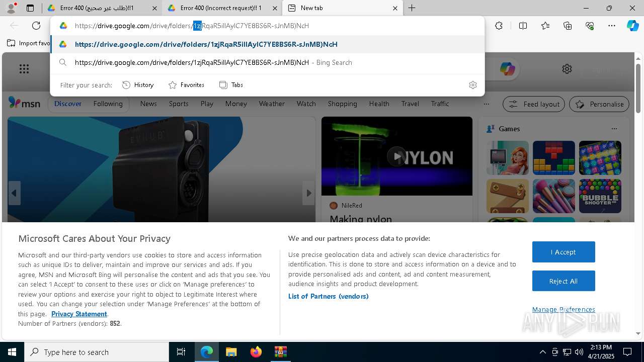The width and height of the screenshot is (644, 362).
Task: Open search filter settings gear
Action: point(472,85)
